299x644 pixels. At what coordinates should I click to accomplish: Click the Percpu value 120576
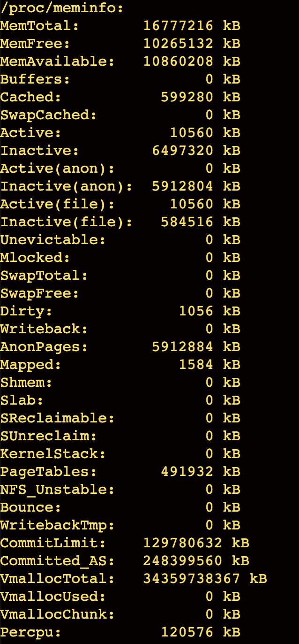[187, 632]
